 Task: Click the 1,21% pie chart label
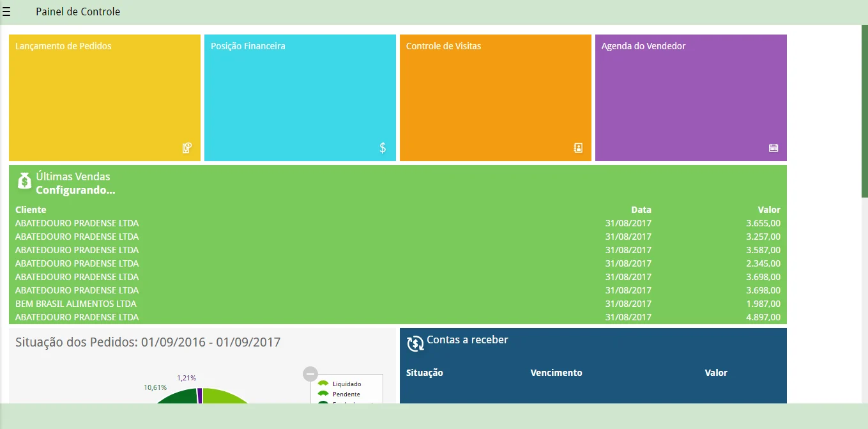(187, 378)
